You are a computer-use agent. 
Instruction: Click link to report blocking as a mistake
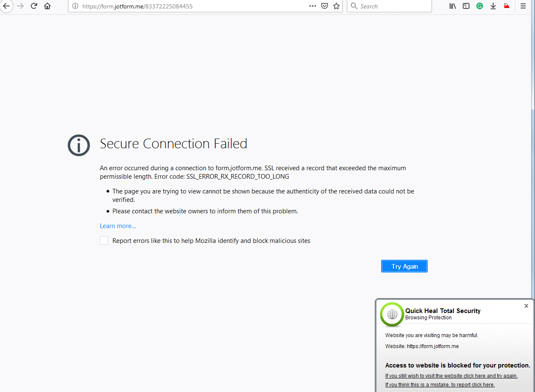pos(440,385)
